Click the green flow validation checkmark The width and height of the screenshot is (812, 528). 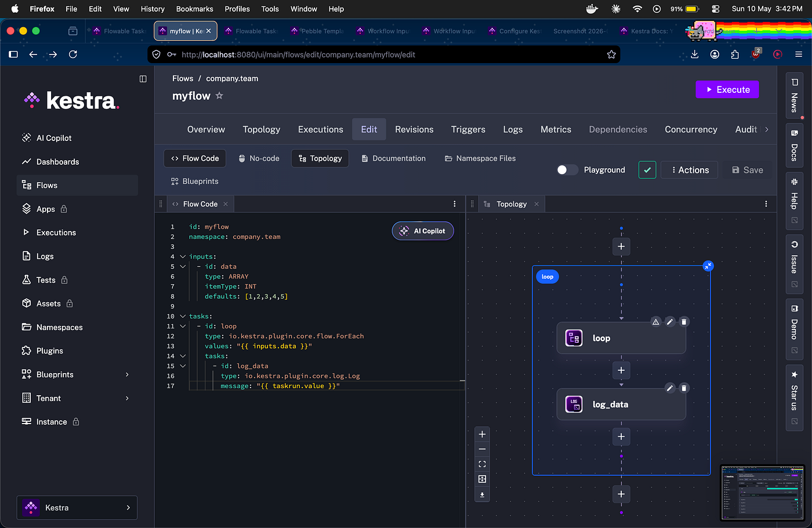(647, 170)
